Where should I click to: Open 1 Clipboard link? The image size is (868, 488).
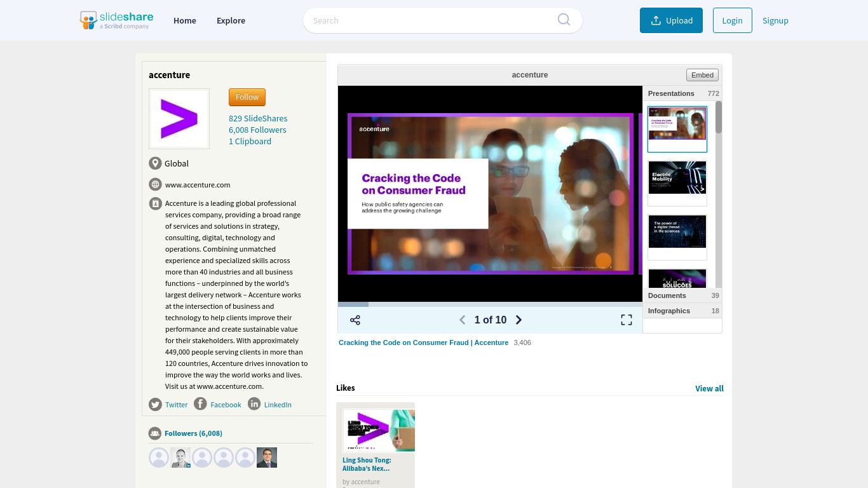click(x=250, y=141)
